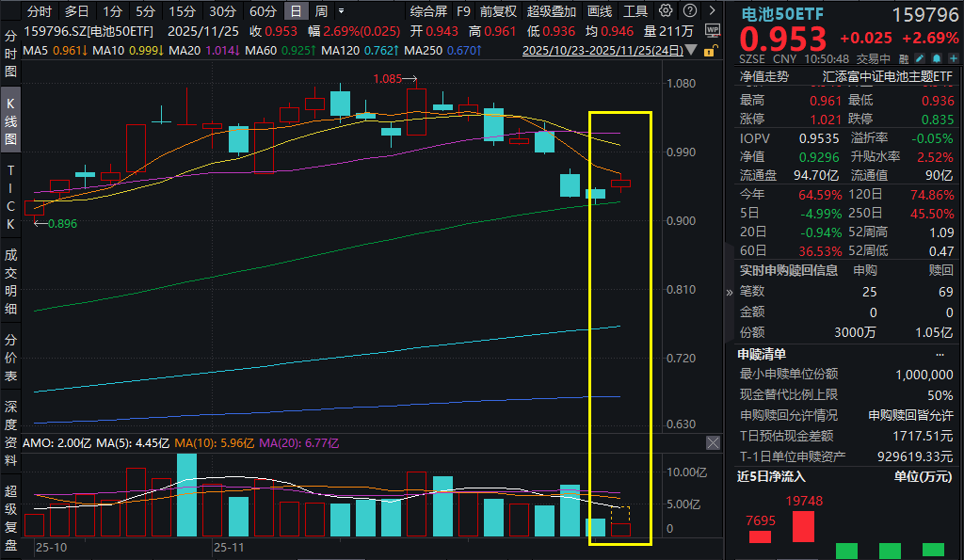Add to watchlist plus icon
This screenshot has width=964, height=560.
coord(953,59)
